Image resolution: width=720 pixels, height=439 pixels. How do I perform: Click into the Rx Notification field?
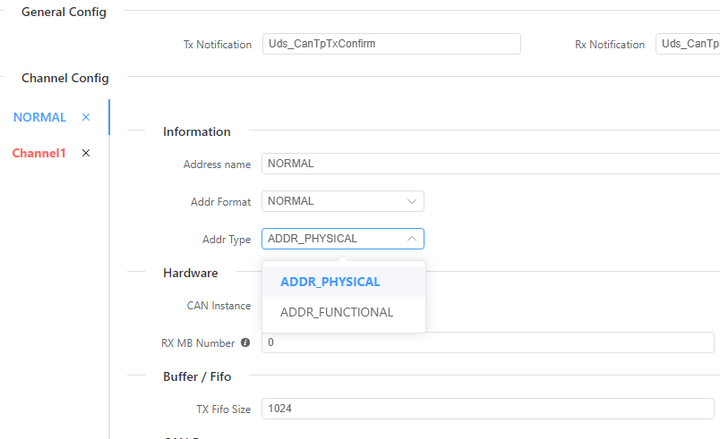click(x=688, y=44)
